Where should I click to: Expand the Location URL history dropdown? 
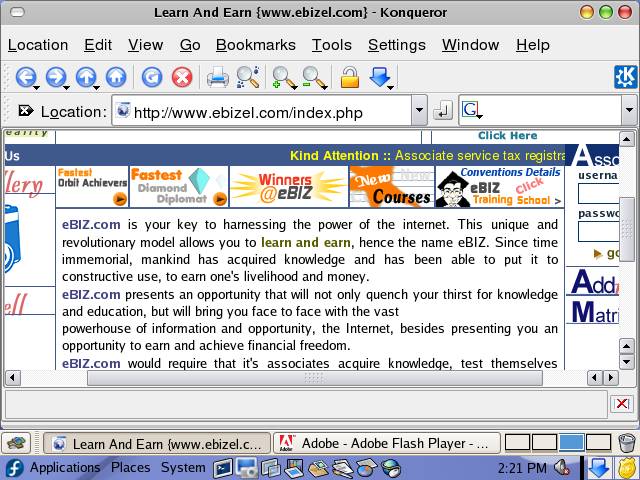coord(418,111)
